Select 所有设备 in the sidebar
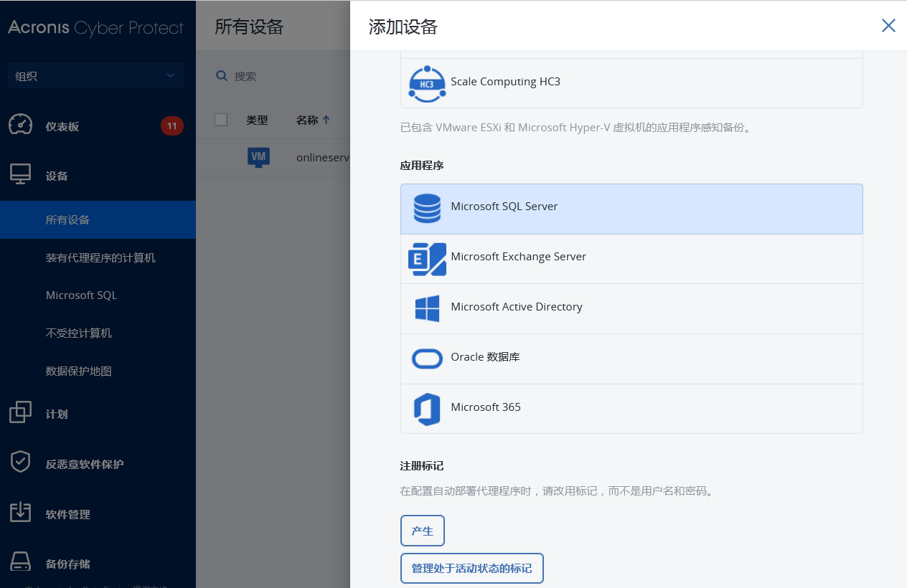Screen dimensions: 907x588 [x=98, y=219]
